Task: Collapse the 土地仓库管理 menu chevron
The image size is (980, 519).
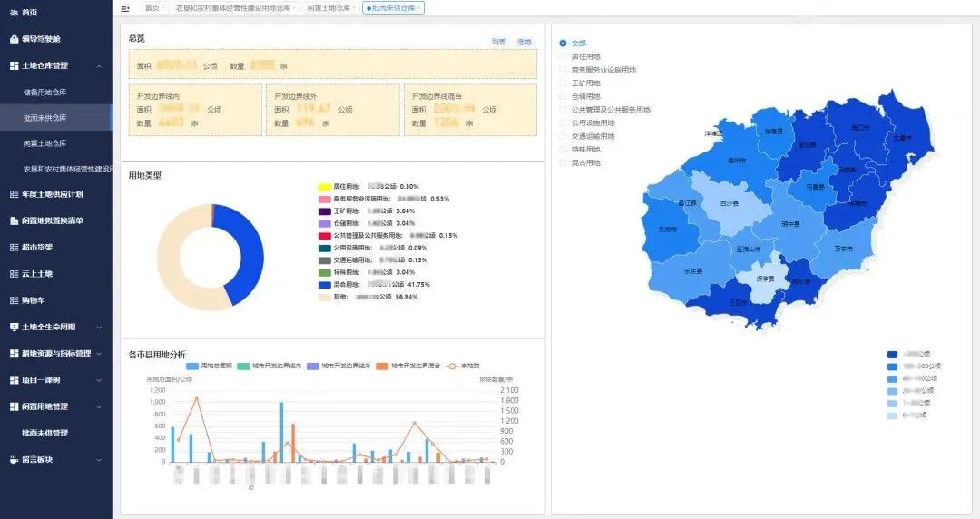Action: [99, 65]
